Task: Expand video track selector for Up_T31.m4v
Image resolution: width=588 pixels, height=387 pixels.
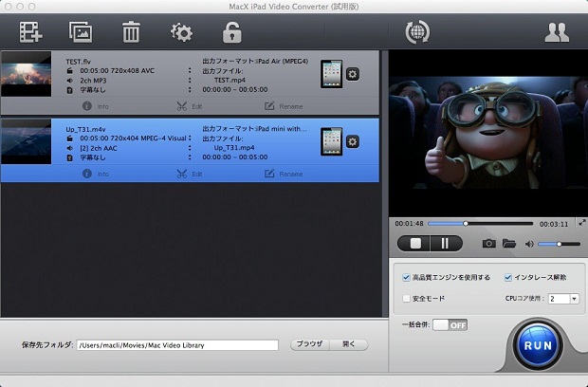Action: coord(190,138)
